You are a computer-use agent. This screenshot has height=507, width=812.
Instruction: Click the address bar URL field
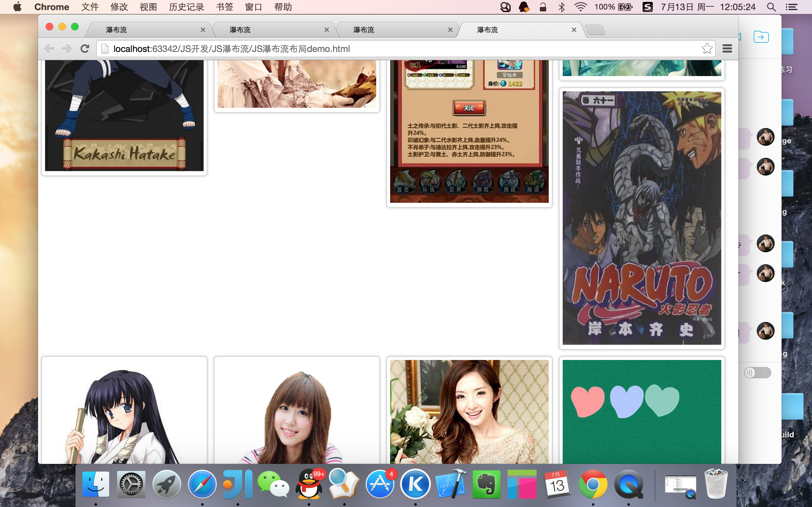pyautogui.click(x=403, y=48)
